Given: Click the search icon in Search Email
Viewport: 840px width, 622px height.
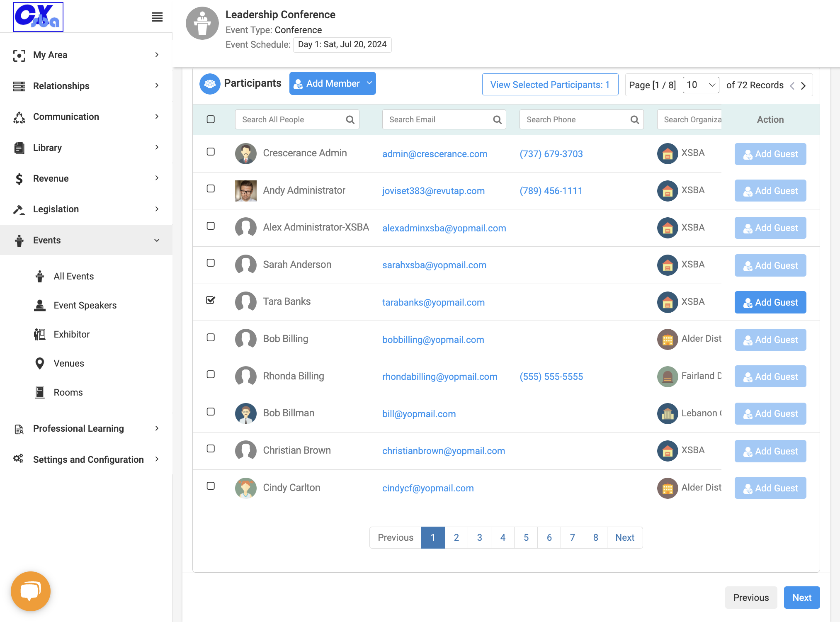Looking at the screenshot, I should pos(497,120).
